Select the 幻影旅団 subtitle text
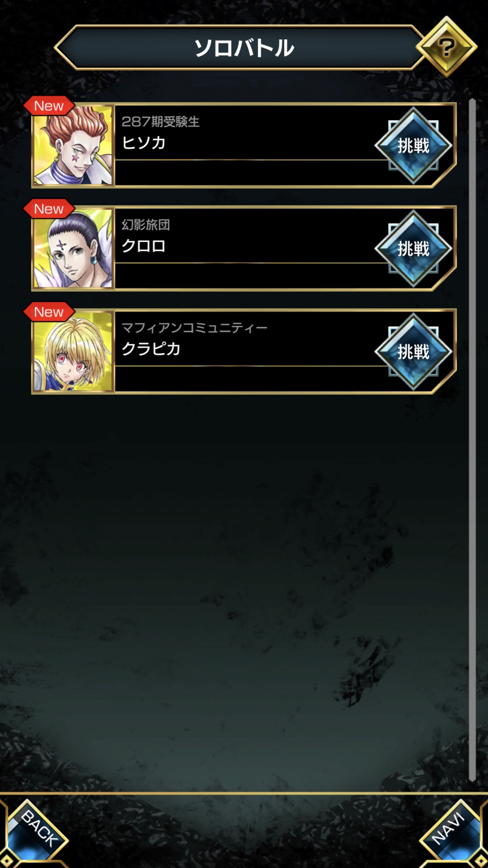Screen dimensions: 488x868 tap(145, 225)
